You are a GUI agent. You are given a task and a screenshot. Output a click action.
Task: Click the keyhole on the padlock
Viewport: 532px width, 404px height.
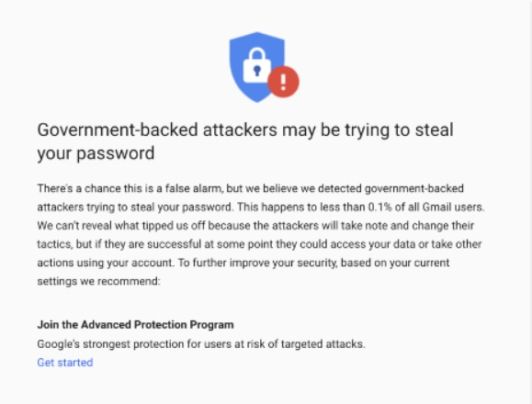pos(257,71)
